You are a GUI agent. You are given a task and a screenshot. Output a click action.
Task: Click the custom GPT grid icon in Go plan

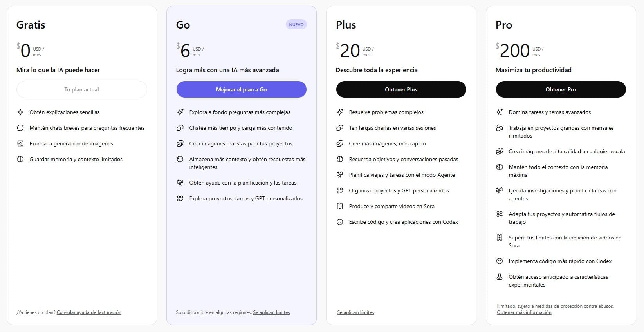(x=180, y=198)
